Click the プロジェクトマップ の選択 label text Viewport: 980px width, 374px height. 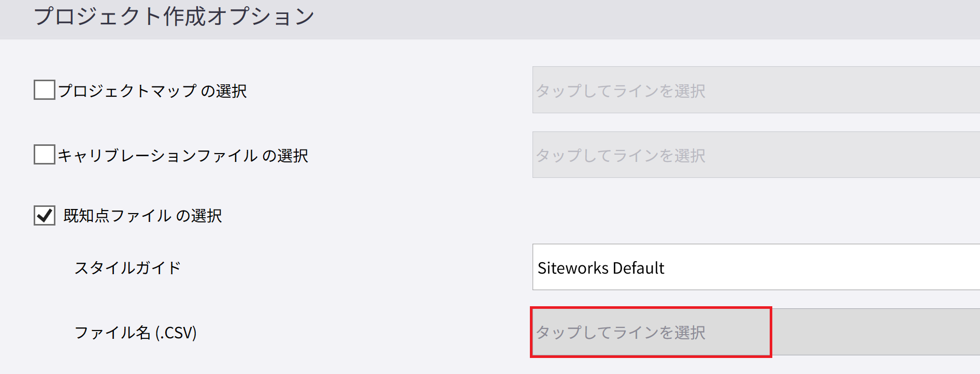coord(152,91)
